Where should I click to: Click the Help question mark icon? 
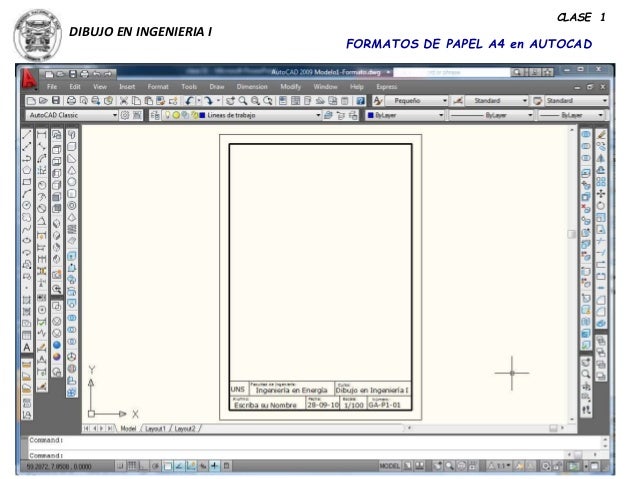click(x=361, y=101)
